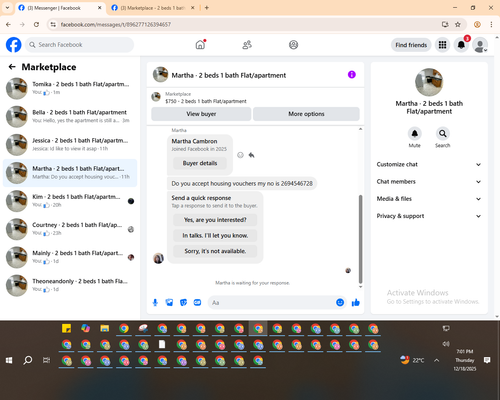Expand the Customize chat section
This screenshot has width=500, height=400.
coord(429,164)
